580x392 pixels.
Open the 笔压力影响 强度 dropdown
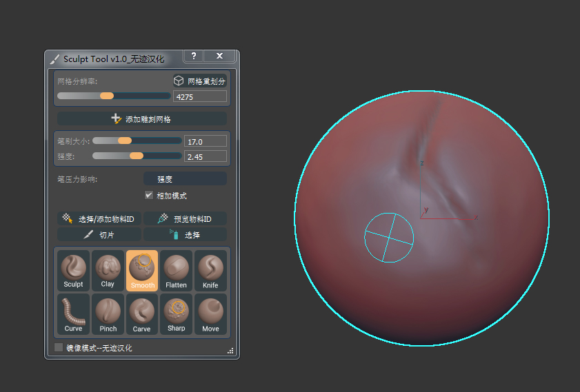point(185,179)
